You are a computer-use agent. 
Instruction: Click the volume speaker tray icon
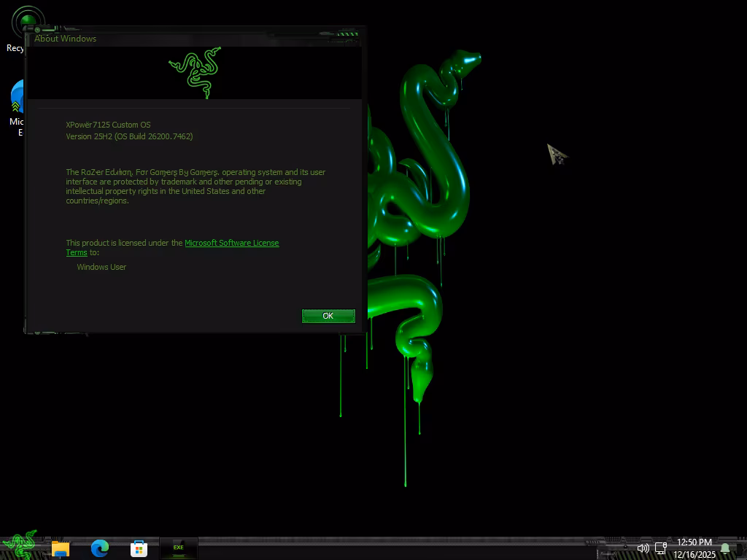pos(643,548)
